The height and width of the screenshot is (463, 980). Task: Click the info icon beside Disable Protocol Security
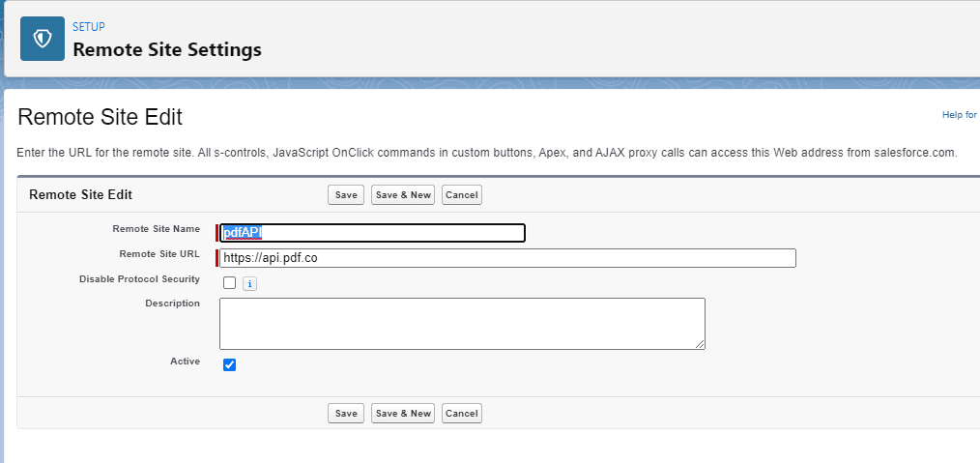[x=249, y=284]
